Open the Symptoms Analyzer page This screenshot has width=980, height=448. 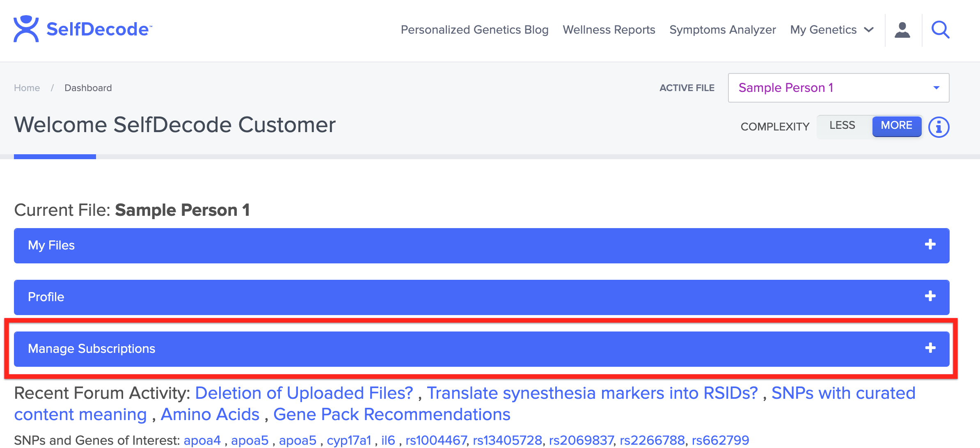(x=722, y=30)
